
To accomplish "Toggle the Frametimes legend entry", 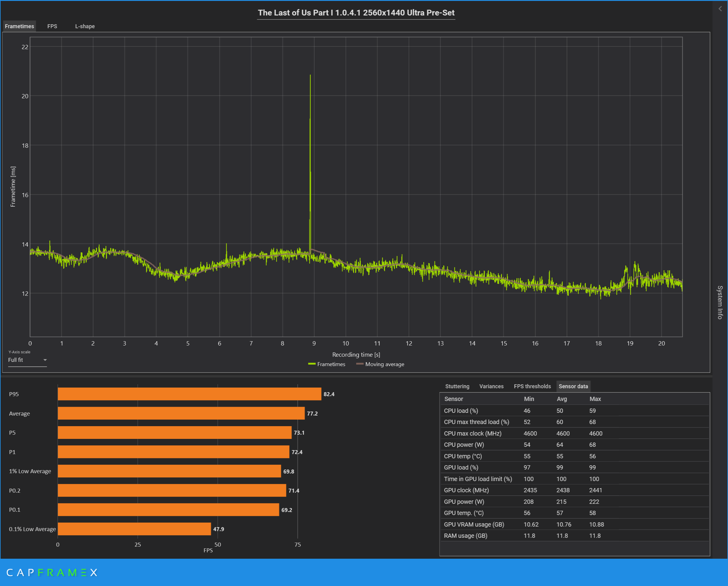I will (326, 364).
